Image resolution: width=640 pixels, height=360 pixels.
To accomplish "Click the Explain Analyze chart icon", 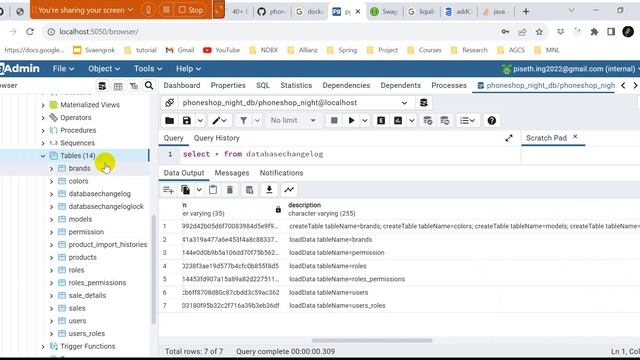I will point(398,120).
